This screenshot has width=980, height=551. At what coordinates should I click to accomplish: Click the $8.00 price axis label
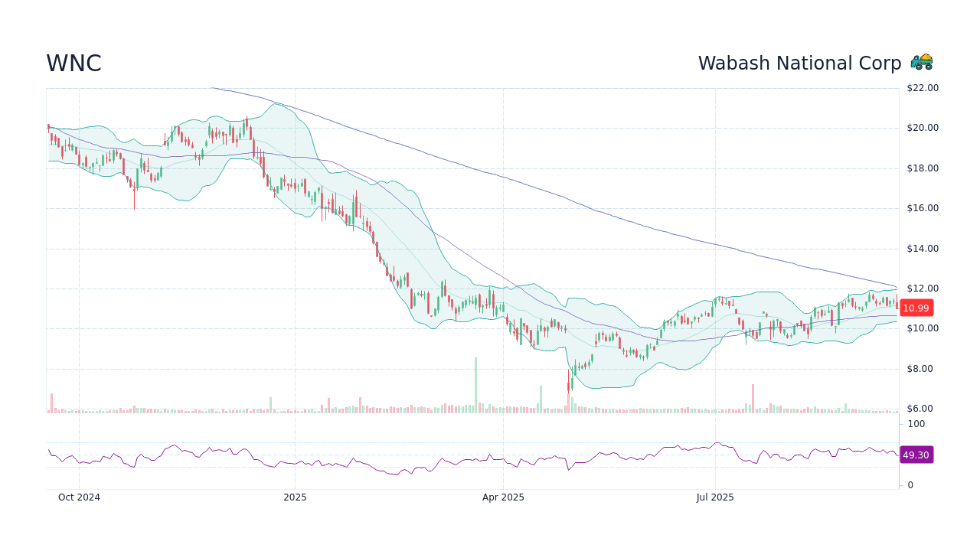(x=920, y=369)
